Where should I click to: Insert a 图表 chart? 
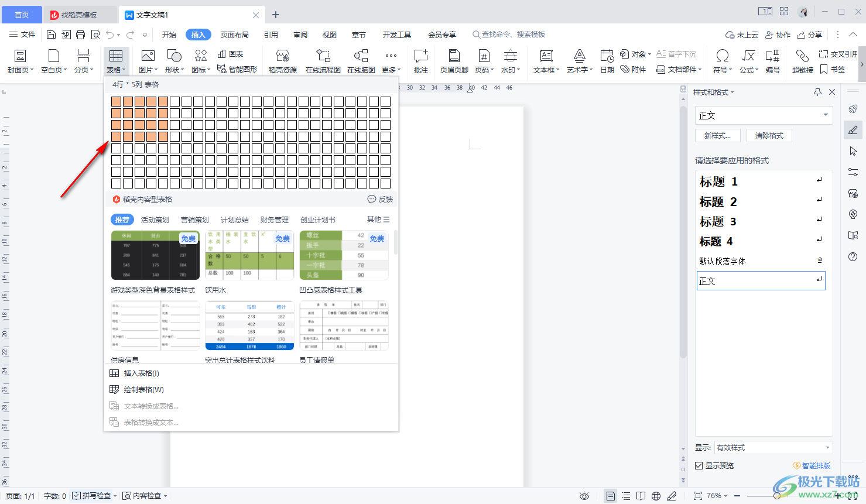pos(230,54)
